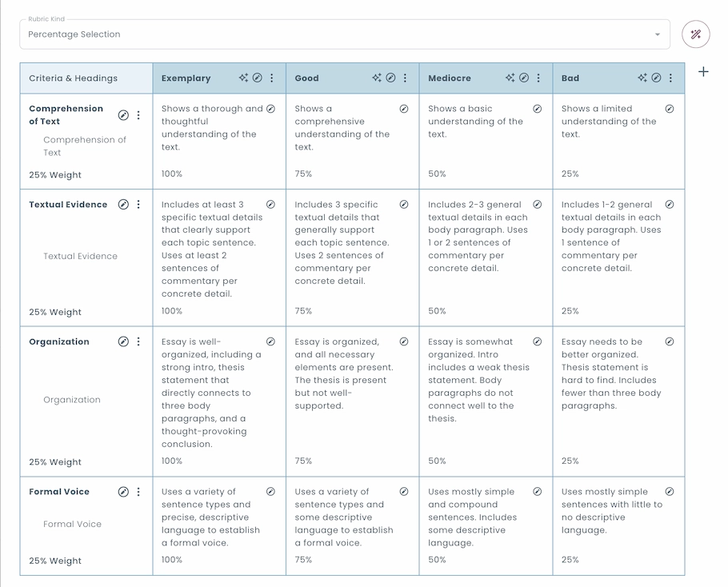Screen dimensions: 728x587
Task: Edit the Textual Evidence criterion
Action: [x=123, y=204]
